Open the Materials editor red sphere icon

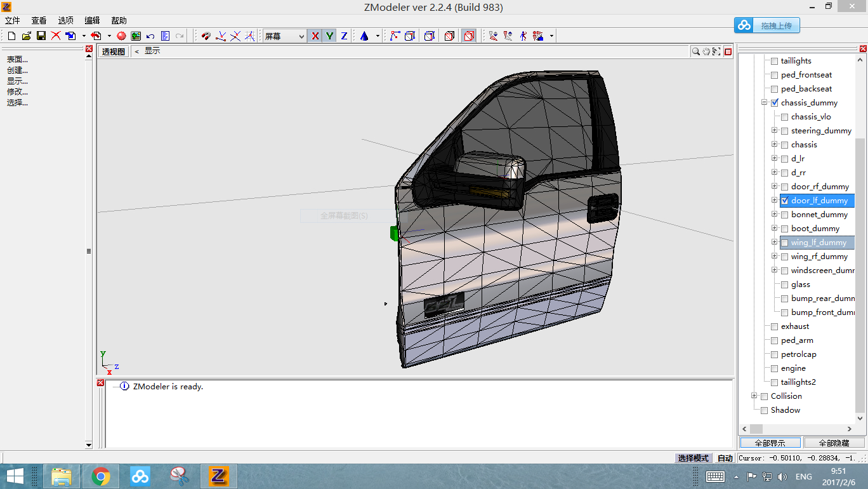click(121, 36)
